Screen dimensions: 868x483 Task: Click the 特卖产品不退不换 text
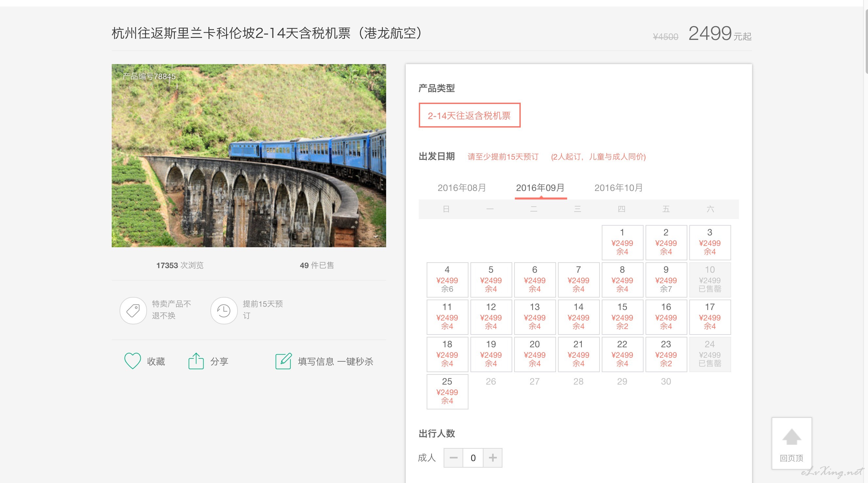pos(172,310)
